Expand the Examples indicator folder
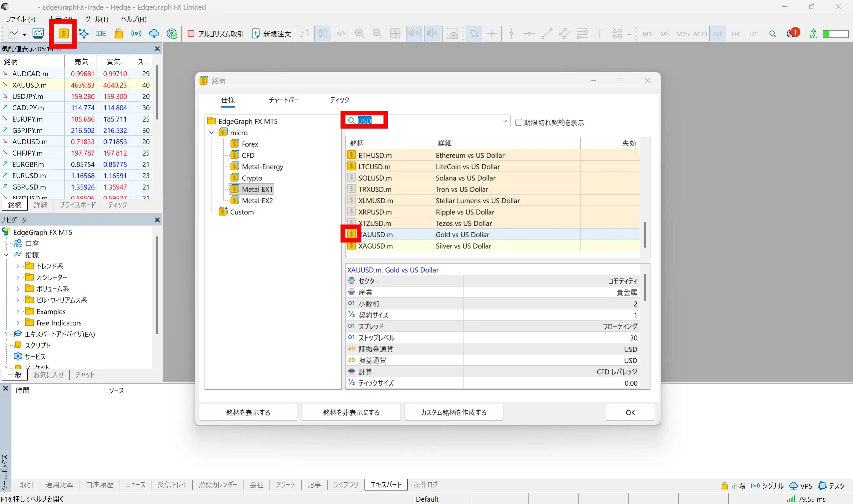This screenshot has width=853, height=504. pyautogui.click(x=18, y=311)
